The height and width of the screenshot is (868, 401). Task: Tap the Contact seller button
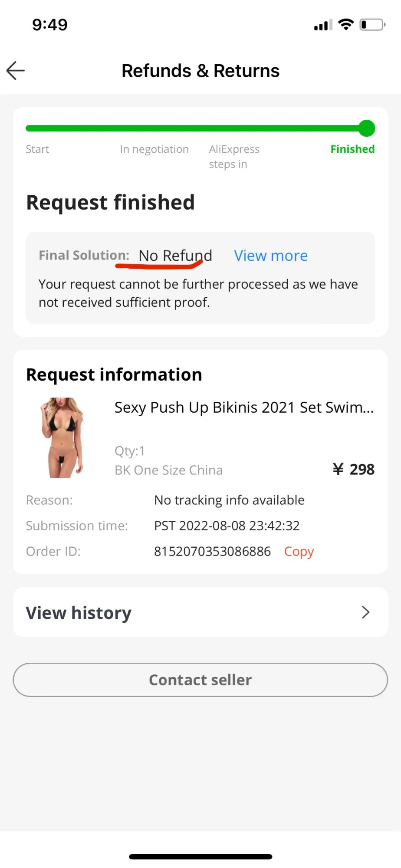click(200, 680)
